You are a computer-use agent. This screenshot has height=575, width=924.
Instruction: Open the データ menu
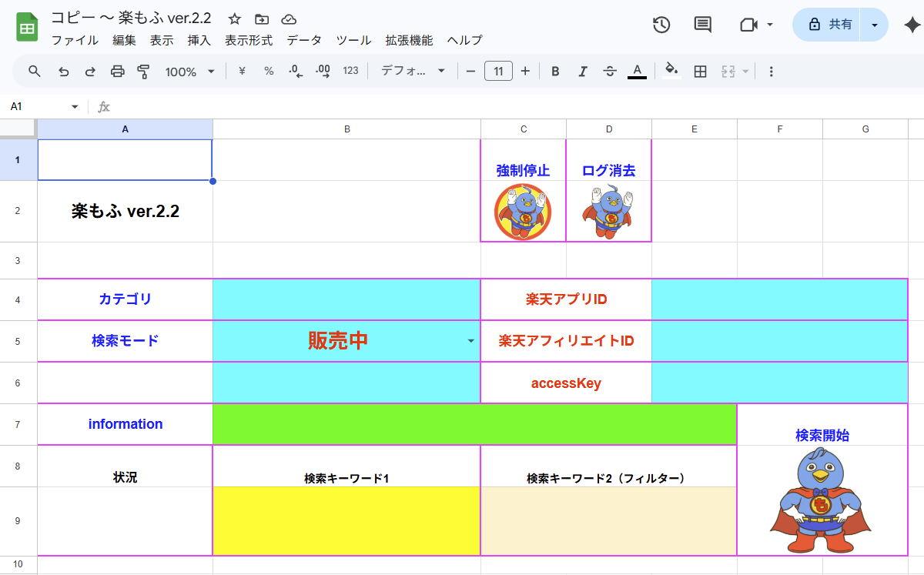pyautogui.click(x=303, y=40)
